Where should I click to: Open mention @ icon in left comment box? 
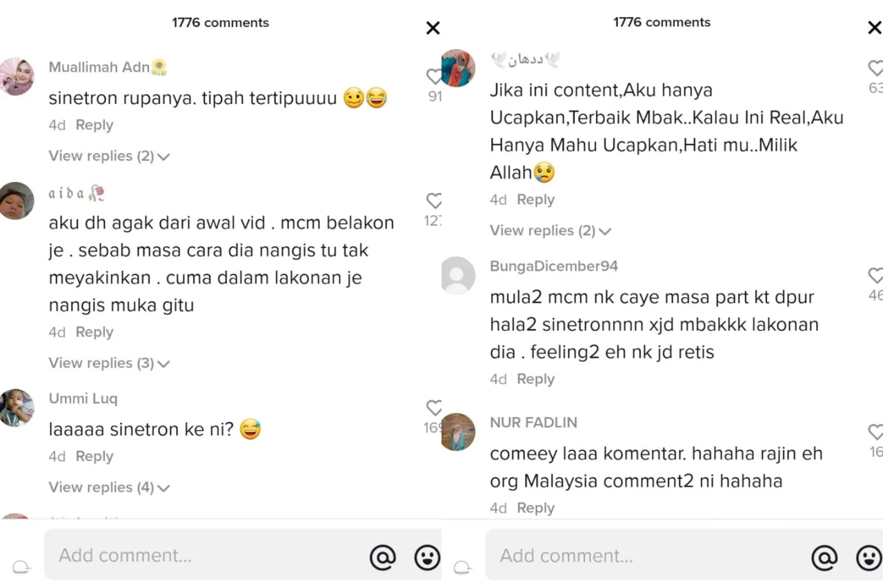click(x=383, y=556)
